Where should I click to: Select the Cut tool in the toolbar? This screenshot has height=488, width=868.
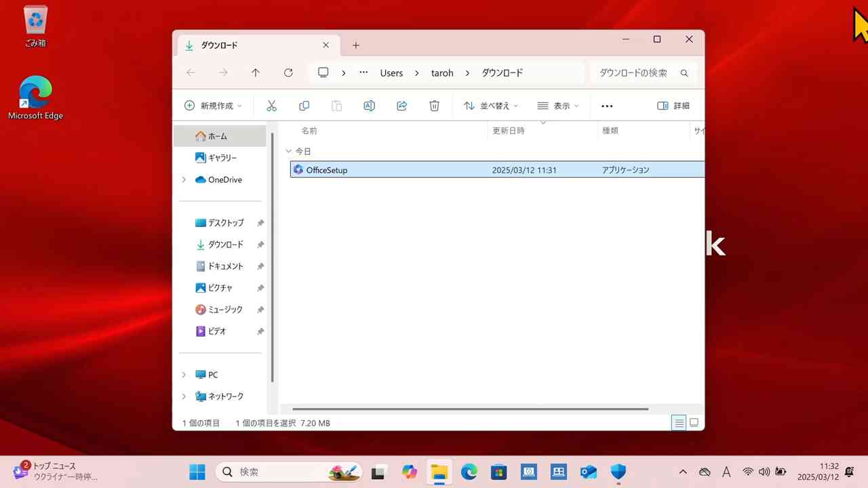coord(271,106)
